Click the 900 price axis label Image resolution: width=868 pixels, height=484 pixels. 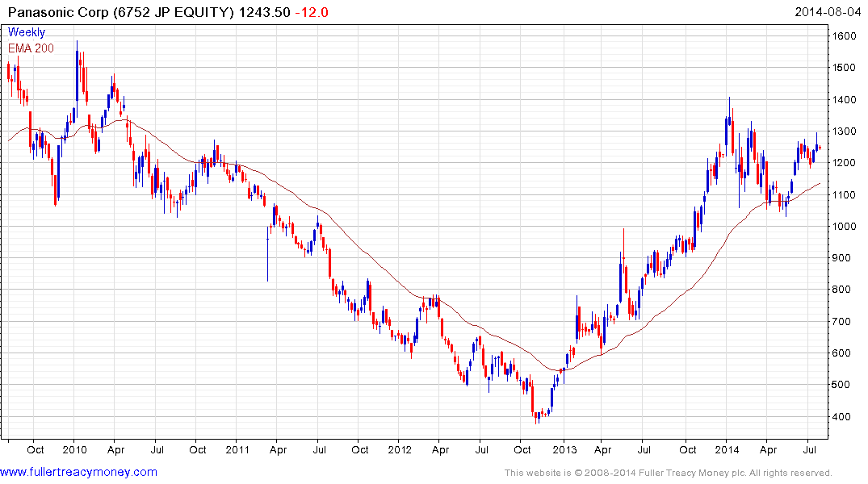point(841,258)
